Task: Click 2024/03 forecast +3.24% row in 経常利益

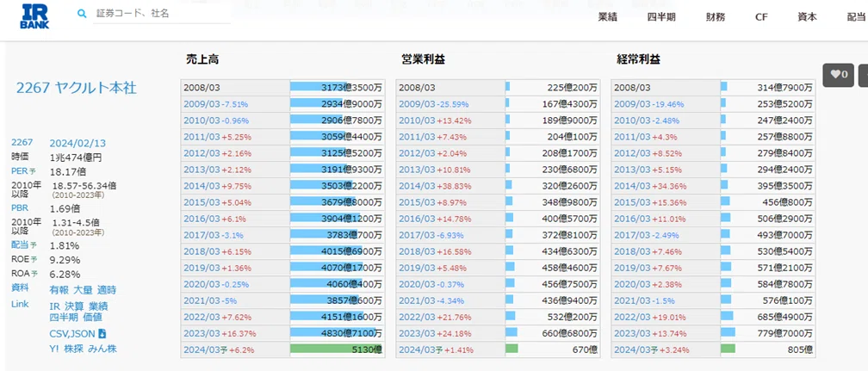Action: 713,350
